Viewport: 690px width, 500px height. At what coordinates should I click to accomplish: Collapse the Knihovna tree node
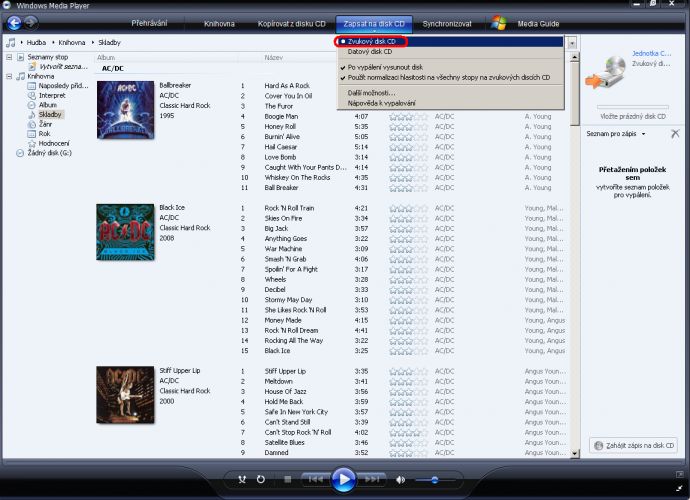9,76
